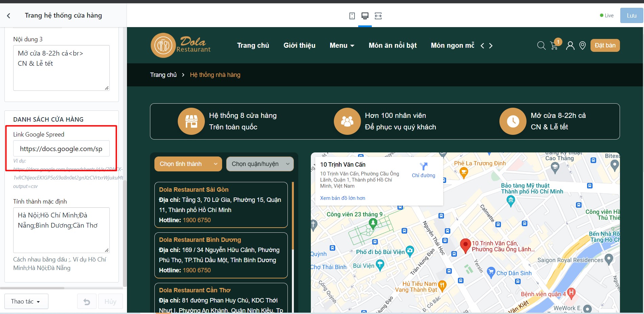Open the Món ngon mỗi menu item
The width and height of the screenshot is (644, 314).
(452, 45)
